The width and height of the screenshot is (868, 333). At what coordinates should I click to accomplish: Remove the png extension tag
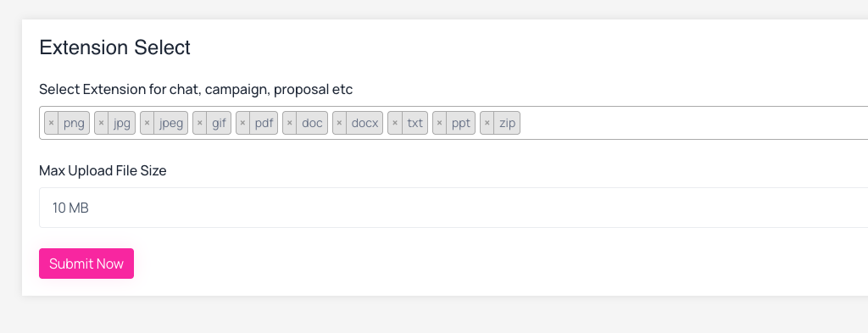52,123
